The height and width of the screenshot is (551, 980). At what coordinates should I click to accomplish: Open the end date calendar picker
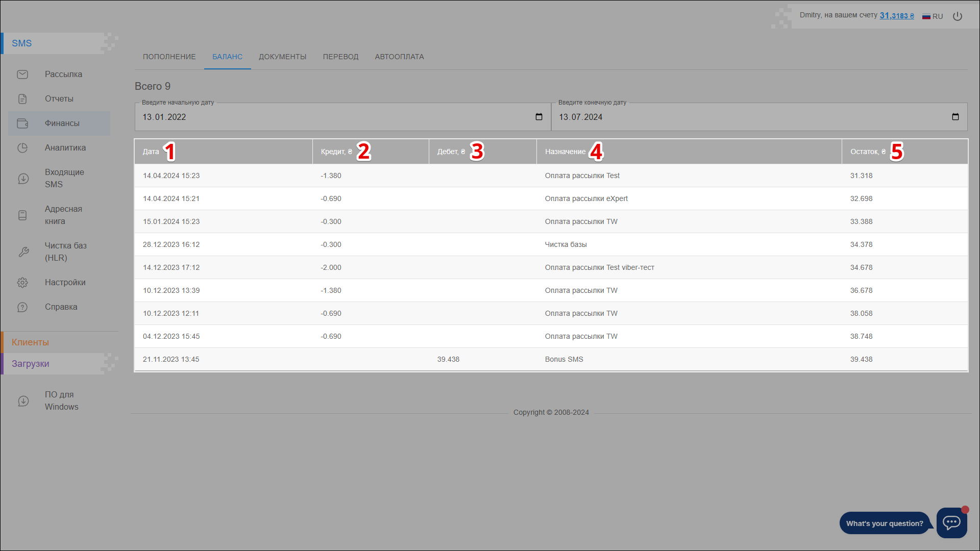955,117
